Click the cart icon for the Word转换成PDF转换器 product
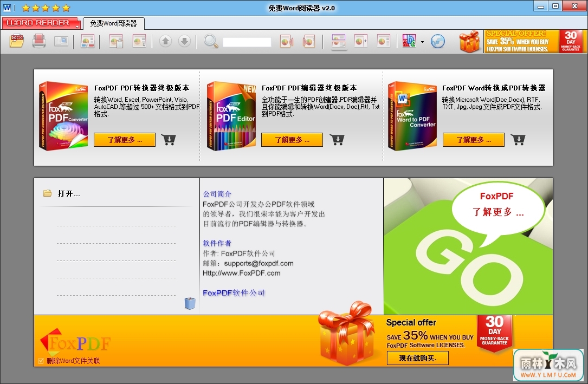Image resolution: width=588 pixels, height=384 pixels. (x=518, y=140)
